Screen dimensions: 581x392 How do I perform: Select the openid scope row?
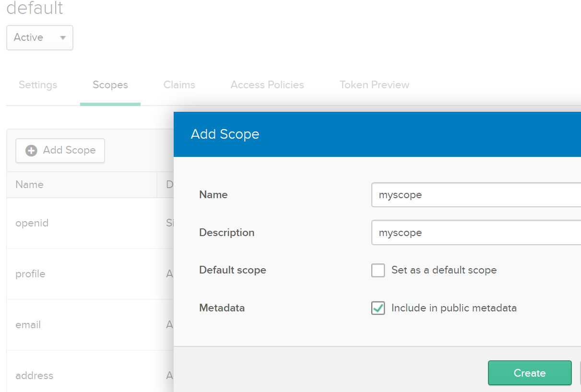(x=32, y=223)
